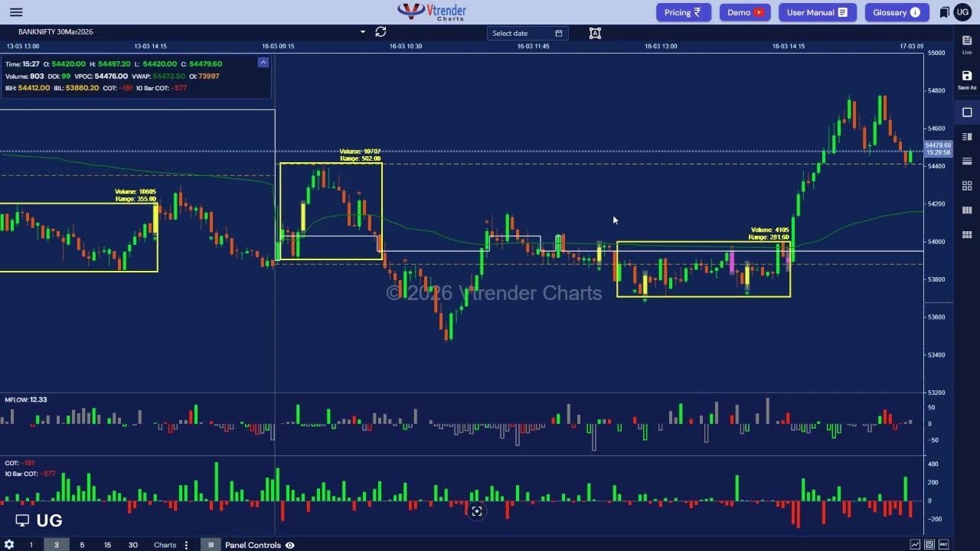The image size is (980, 551).
Task: Collapse the OHLC info panel
Action: point(263,63)
